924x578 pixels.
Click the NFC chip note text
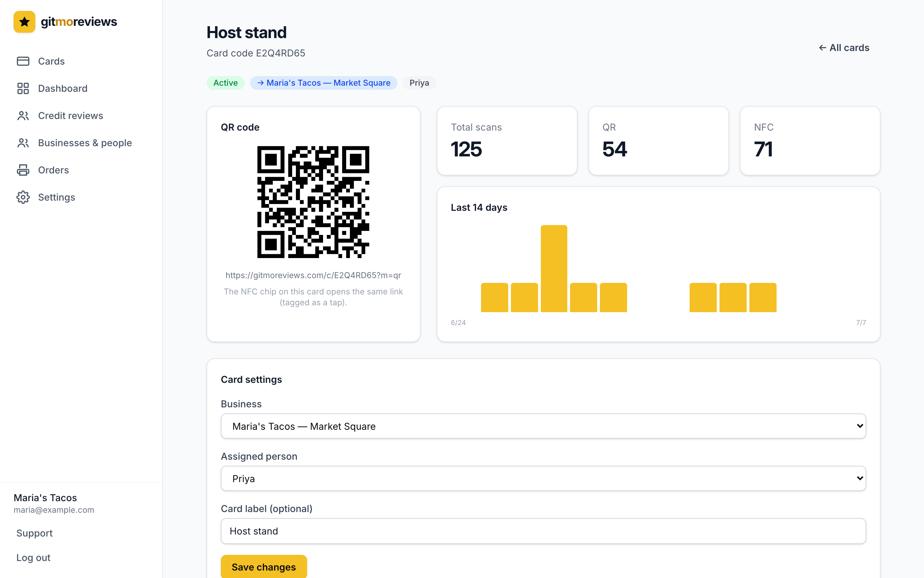tap(313, 297)
